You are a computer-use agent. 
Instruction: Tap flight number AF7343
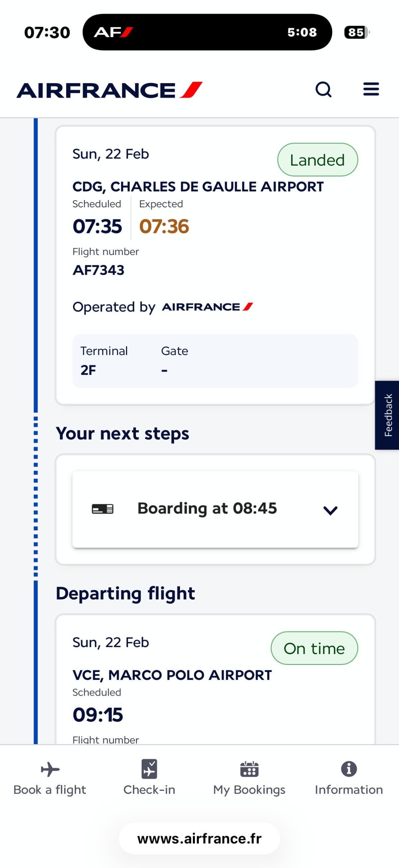[98, 270]
